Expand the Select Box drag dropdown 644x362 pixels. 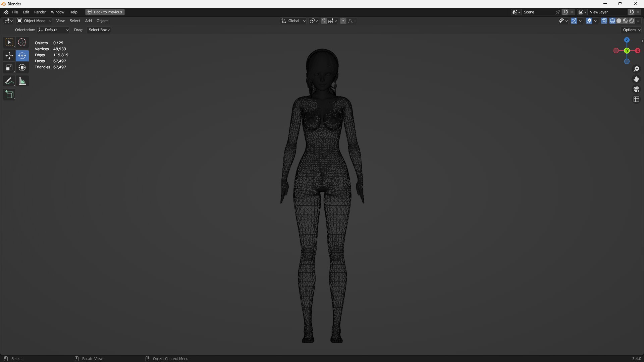point(99,30)
